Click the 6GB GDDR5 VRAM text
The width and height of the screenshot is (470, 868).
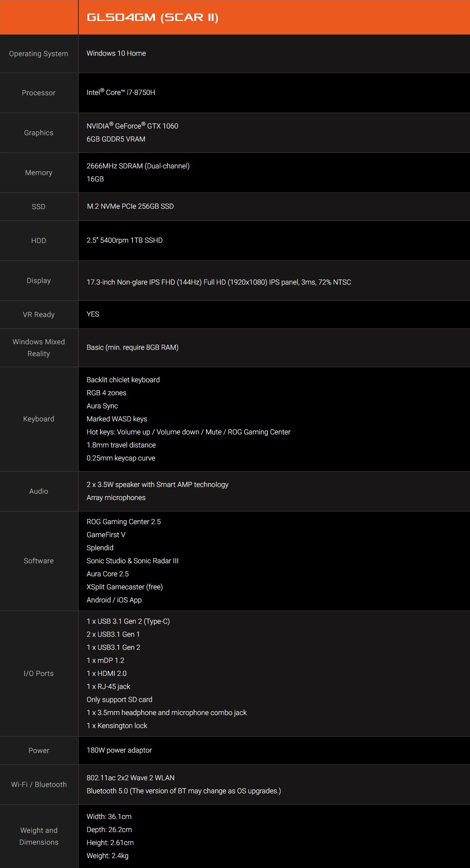click(116, 139)
